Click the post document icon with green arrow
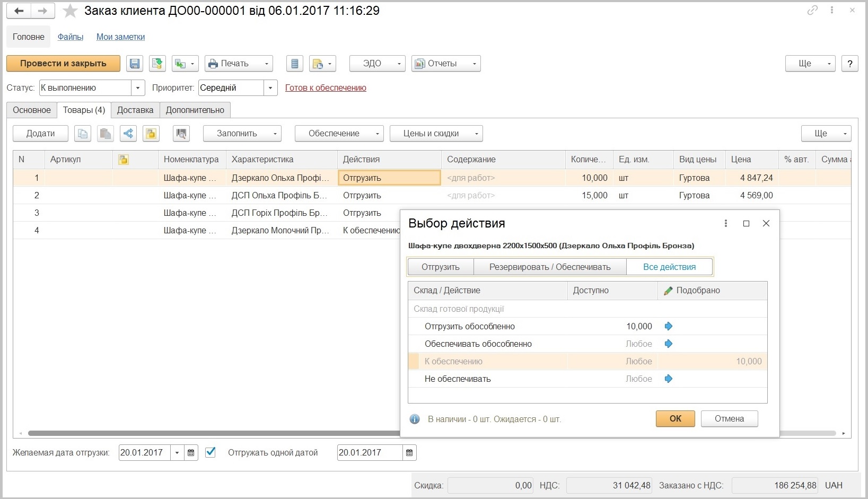This screenshot has height=499, width=868. click(x=157, y=64)
